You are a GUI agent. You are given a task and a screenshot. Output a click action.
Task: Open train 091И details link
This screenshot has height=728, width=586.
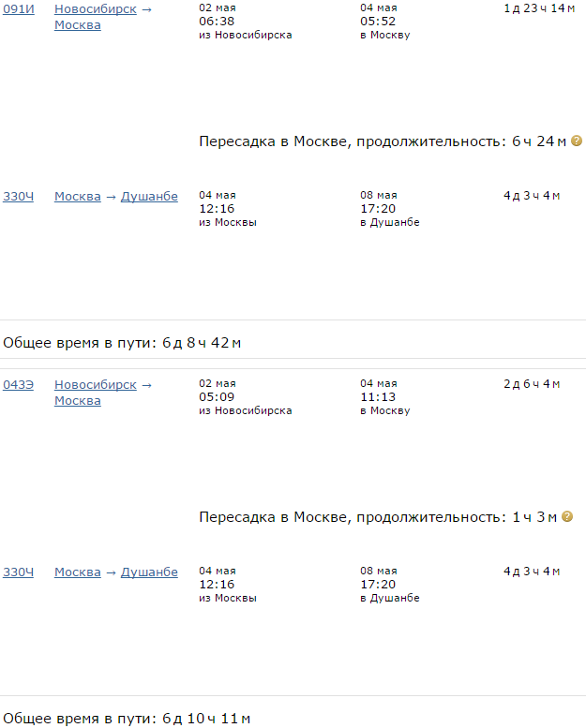click(19, 8)
